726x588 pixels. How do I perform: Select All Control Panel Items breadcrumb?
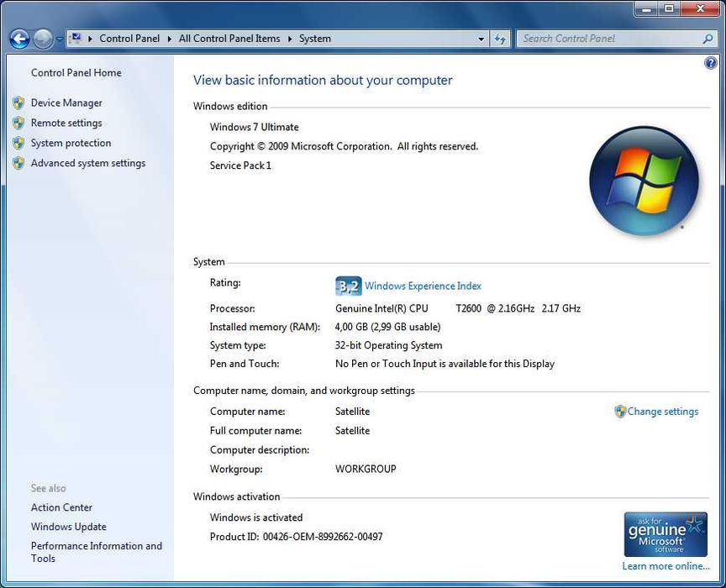click(x=229, y=39)
